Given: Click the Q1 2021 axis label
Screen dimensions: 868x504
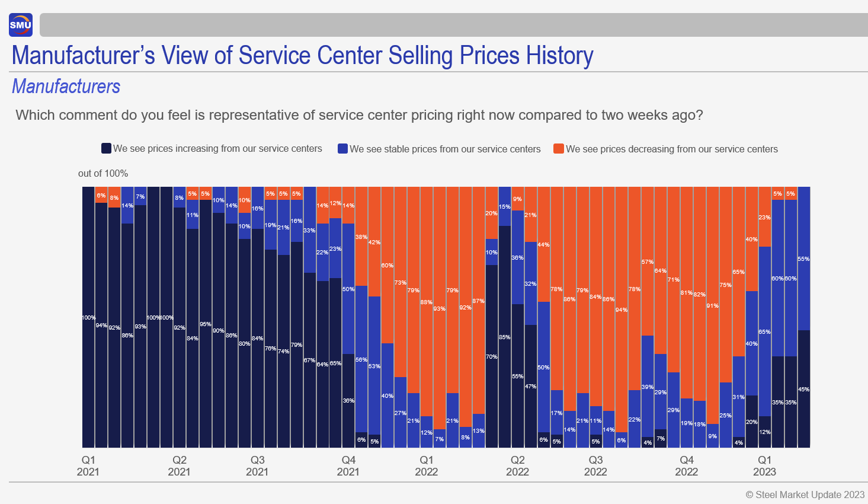Looking at the screenshot, I should tap(88, 466).
